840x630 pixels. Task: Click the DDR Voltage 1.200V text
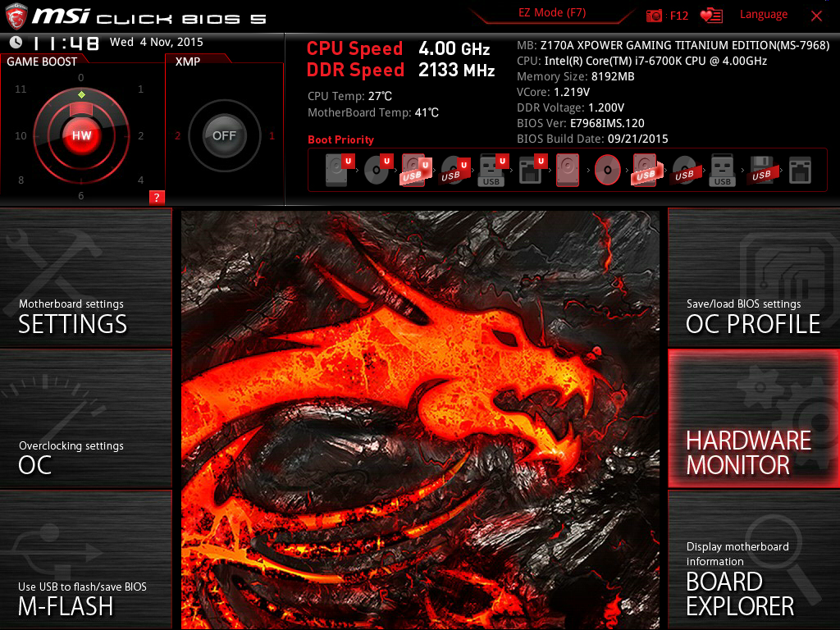(x=571, y=107)
